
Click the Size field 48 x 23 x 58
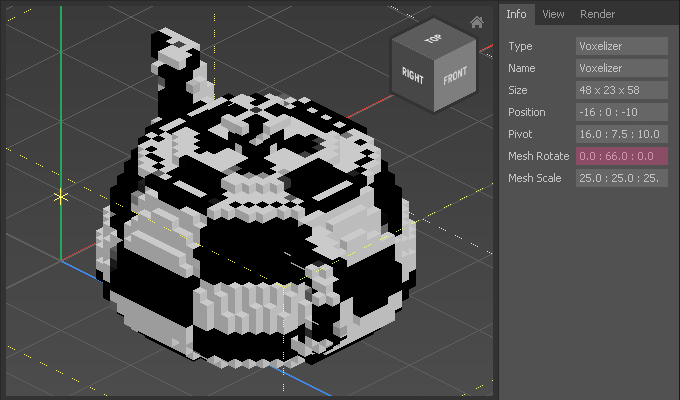point(622,90)
